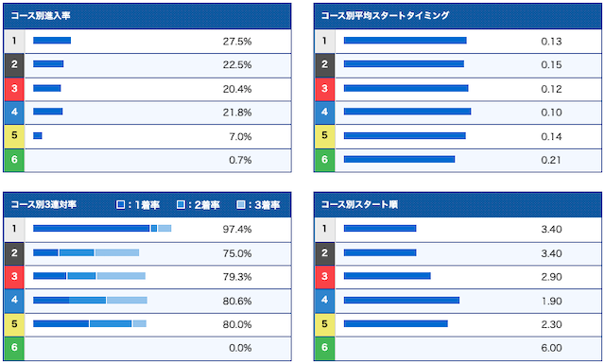Click the 6.00 start order value

[x=551, y=348]
